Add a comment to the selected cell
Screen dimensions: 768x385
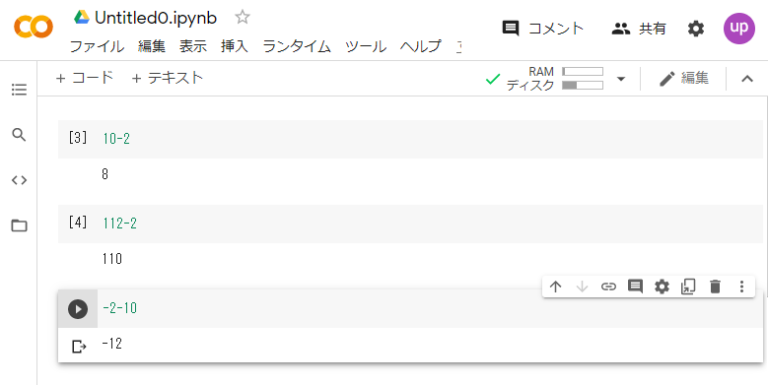pos(635,287)
